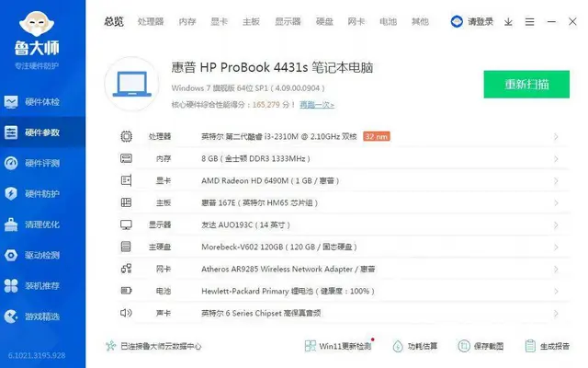The height and width of the screenshot is (368, 588).
Task: Open 硬件评测 from the sidebar
Action: point(42,163)
